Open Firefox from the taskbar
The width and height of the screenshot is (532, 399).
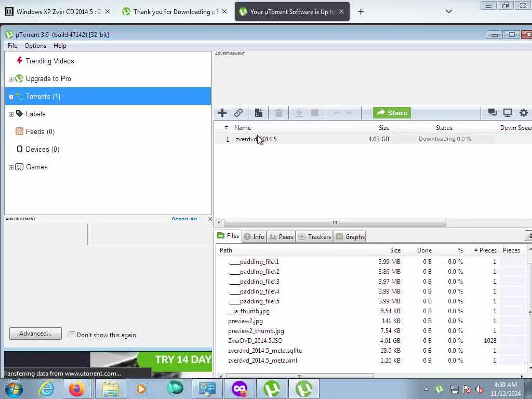77,389
